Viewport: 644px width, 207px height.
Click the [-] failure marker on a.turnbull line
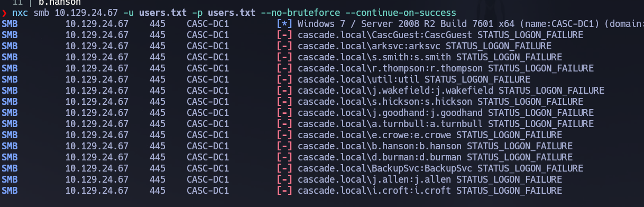[284, 124]
